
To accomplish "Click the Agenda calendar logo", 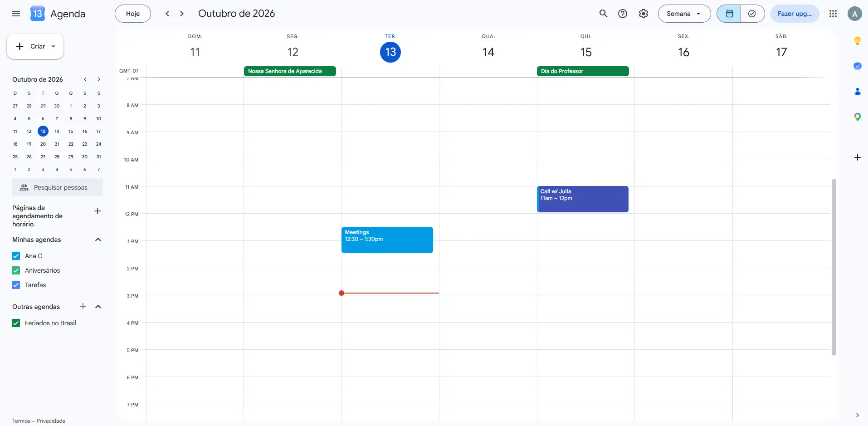I will (37, 14).
